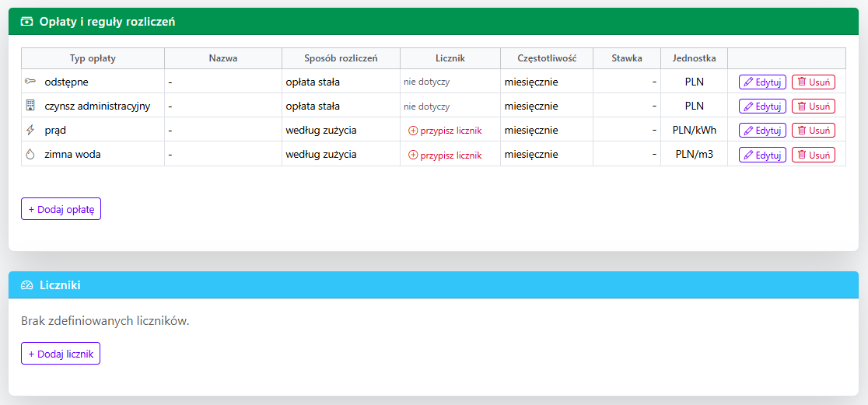Select the zimna woda fee type cell
The image size is (868, 405).
pyautogui.click(x=93, y=155)
